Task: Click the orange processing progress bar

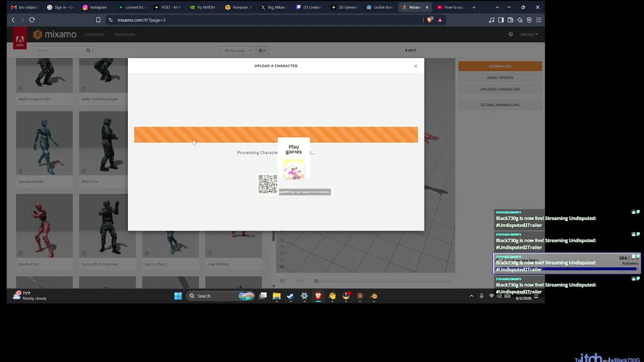Action: (276, 135)
